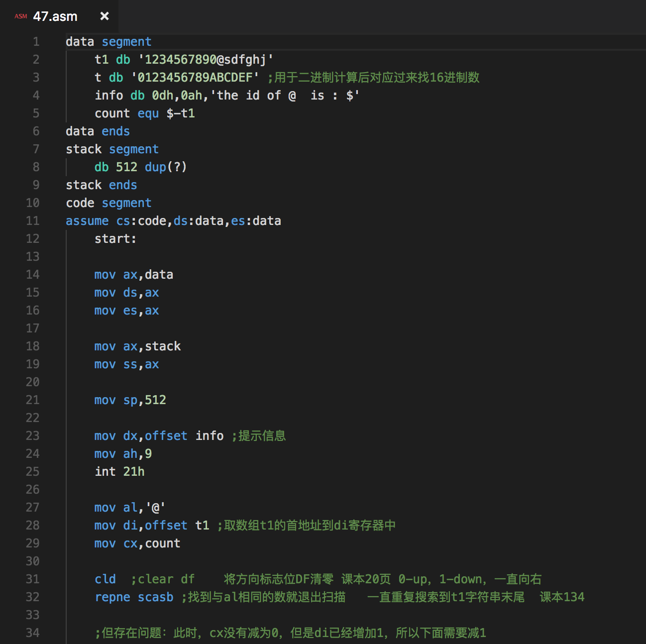
Task: Click the 'stack segment' declaration line
Action: click(x=112, y=149)
